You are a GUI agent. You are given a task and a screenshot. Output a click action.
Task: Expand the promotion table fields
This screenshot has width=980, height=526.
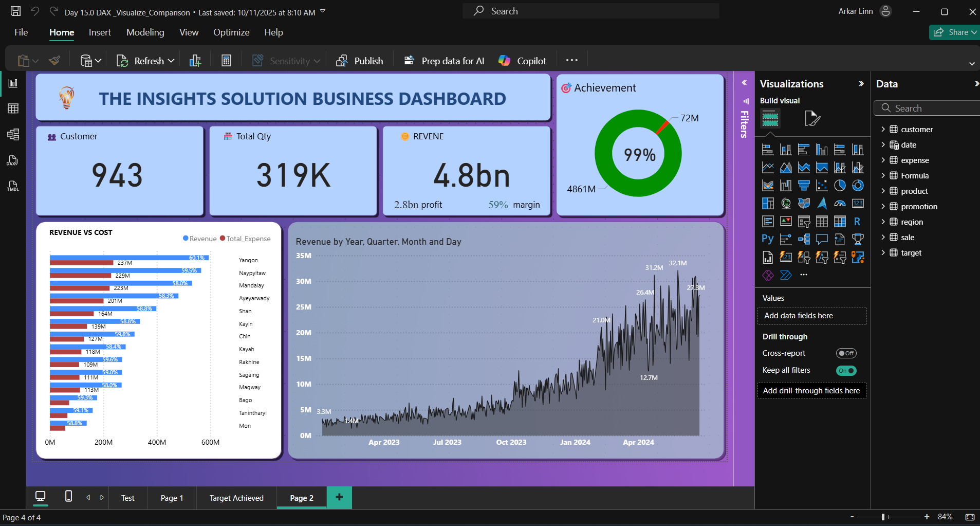click(883, 207)
